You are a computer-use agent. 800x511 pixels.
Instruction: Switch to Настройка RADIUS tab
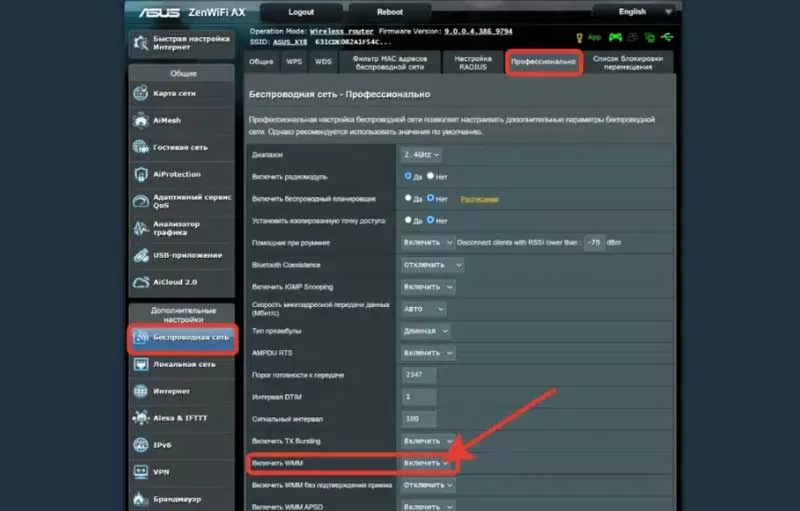[473, 62]
